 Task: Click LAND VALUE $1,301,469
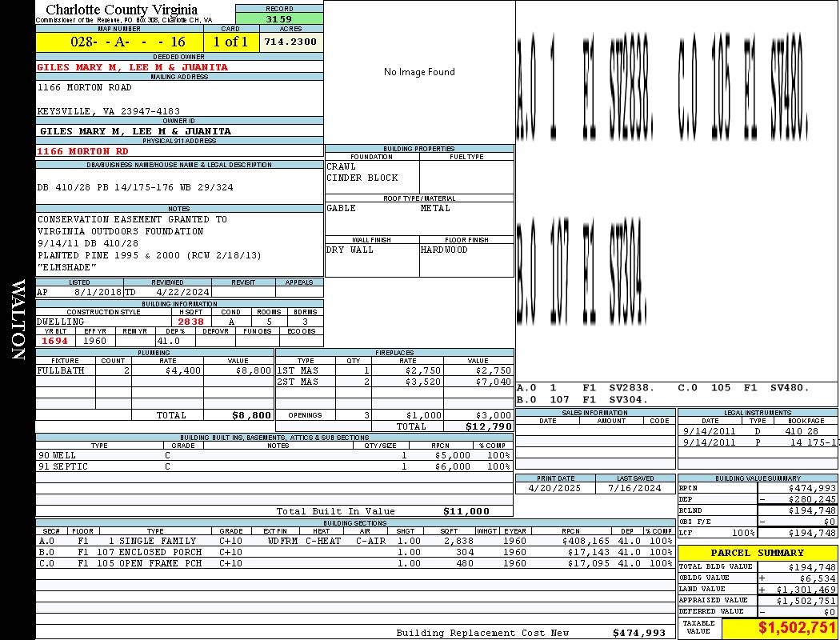806,590
